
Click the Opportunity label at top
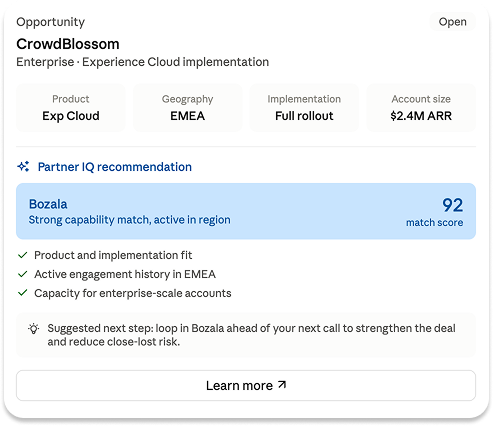click(x=51, y=22)
